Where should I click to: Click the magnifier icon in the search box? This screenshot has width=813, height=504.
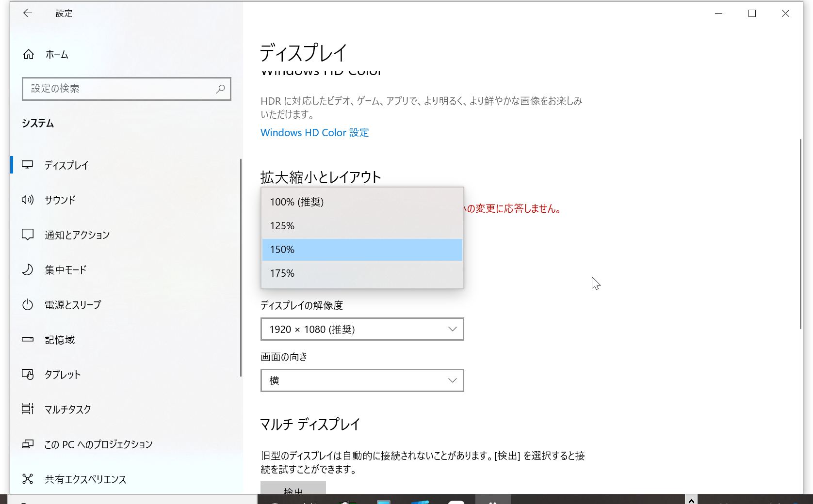pyautogui.click(x=220, y=89)
